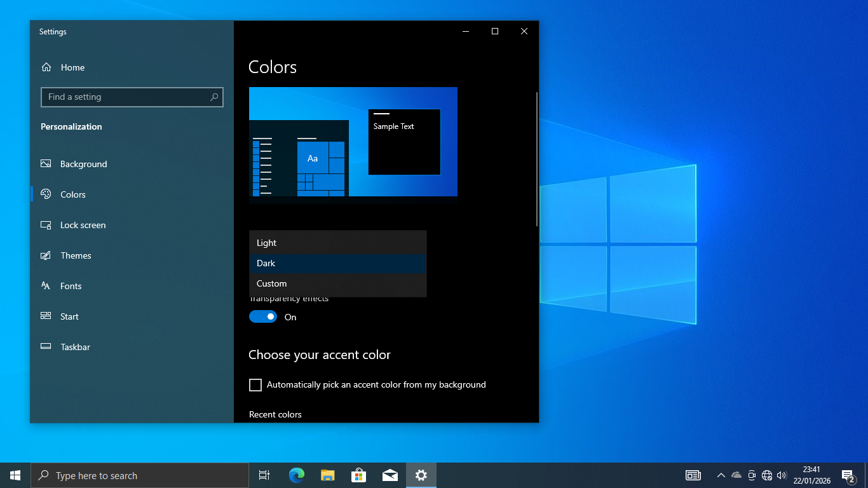This screenshot has height=488, width=868.
Task: Choose Light from the color mode dropdown
Action: click(337, 243)
